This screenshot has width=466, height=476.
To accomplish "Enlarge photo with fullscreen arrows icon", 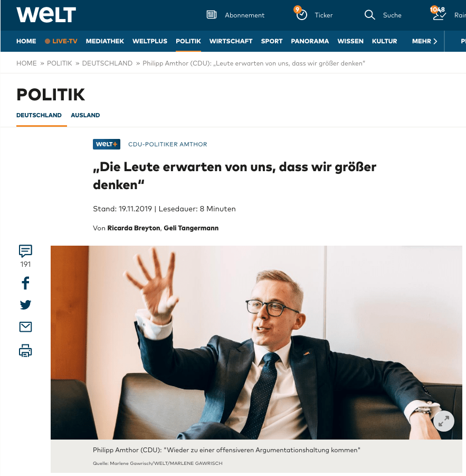I will pyautogui.click(x=443, y=421).
